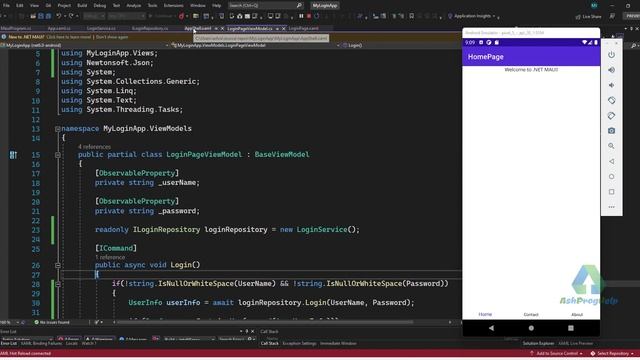Click the emulator zoom magnifier icon

point(611,146)
